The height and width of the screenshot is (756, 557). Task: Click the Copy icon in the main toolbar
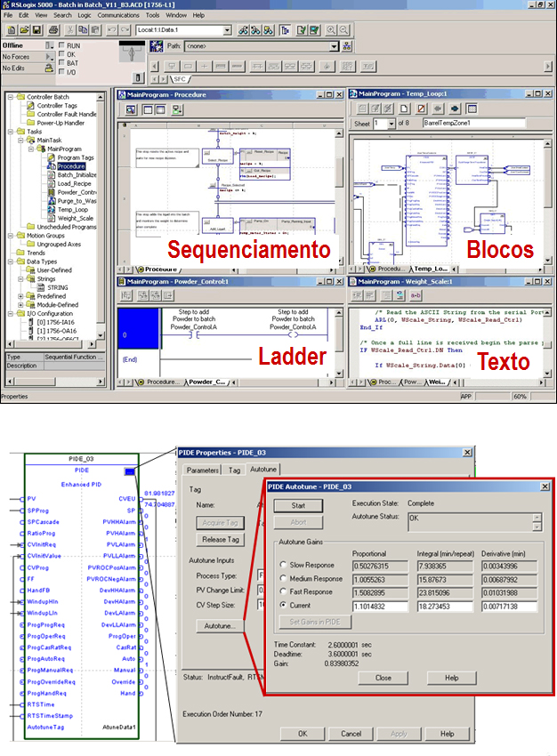[x=83, y=30]
